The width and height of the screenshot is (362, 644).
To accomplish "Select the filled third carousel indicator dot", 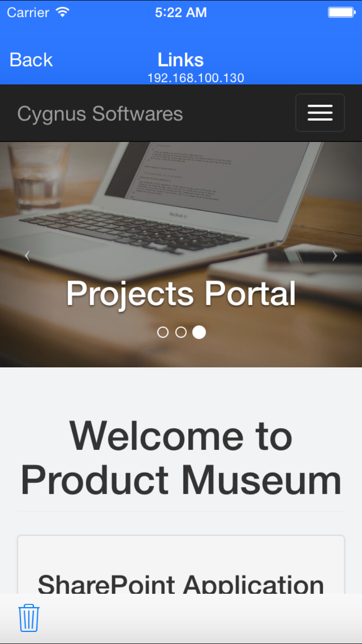I will [x=199, y=332].
